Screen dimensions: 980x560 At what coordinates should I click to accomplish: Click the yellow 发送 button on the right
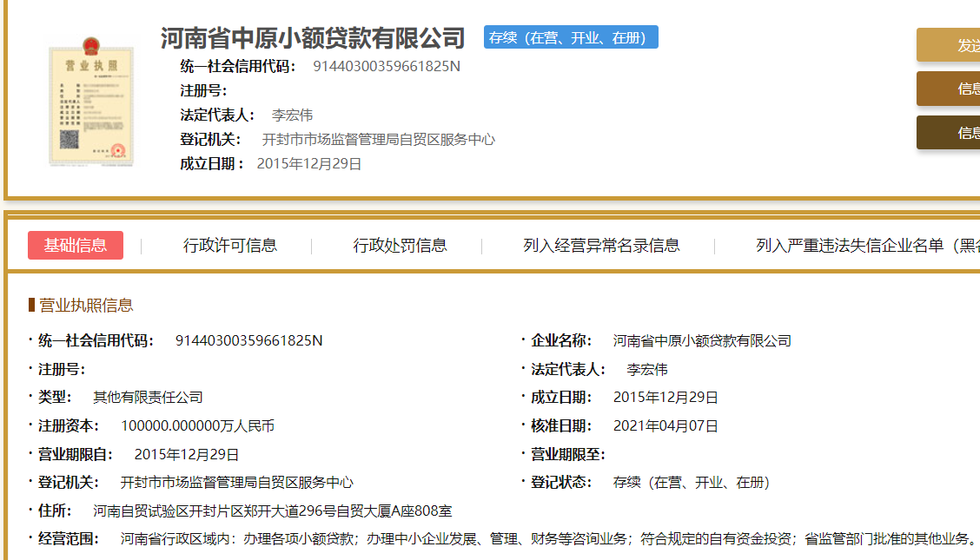(x=956, y=44)
